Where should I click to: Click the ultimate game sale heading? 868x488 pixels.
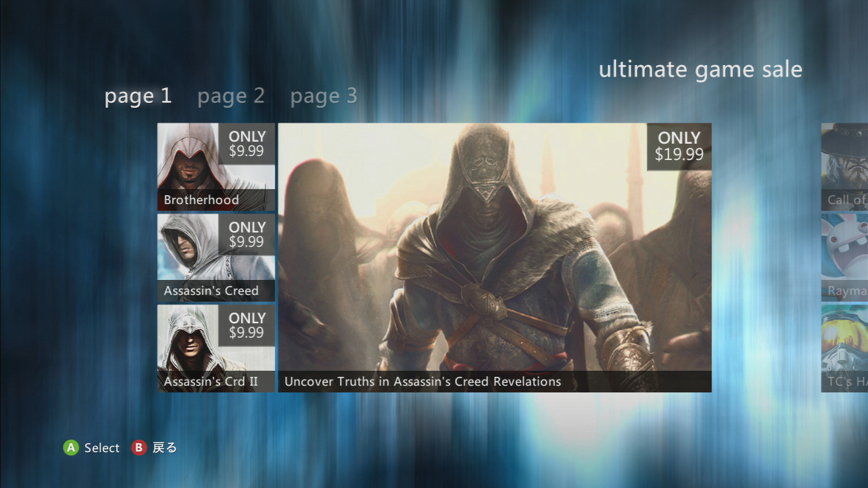click(x=701, y=70)
